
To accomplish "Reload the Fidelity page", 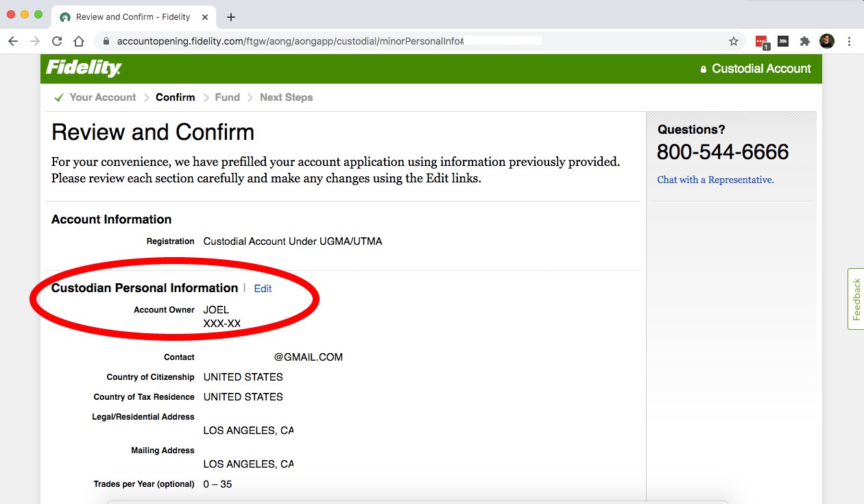I will click(x=57, y=41).
